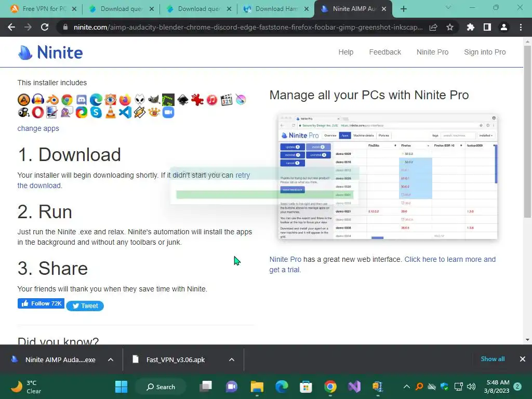This screenshot has width=532, height=399.
Task: Click the Inkscape app icon
Action: pyautogui.click(x=183, y=100)
